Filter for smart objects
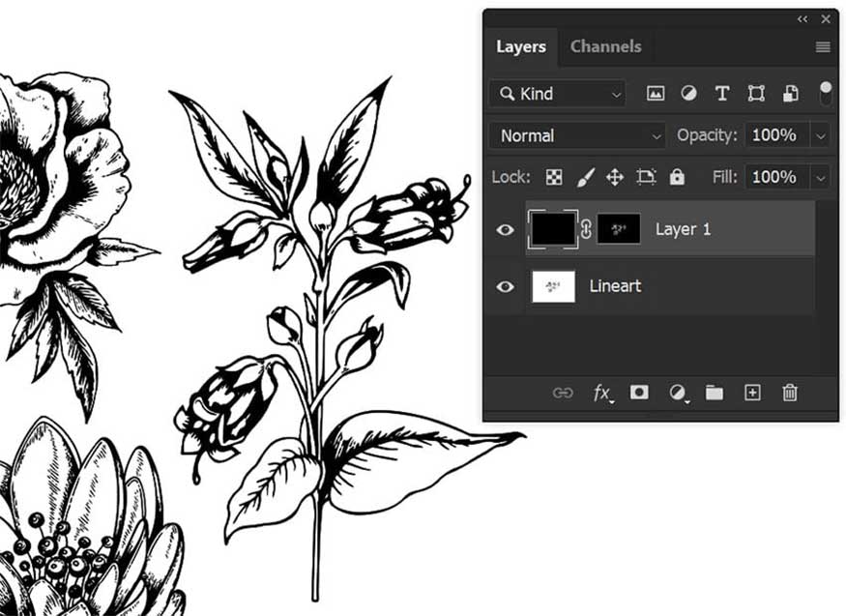The image size is (846, 616). [x=791, y=94]
